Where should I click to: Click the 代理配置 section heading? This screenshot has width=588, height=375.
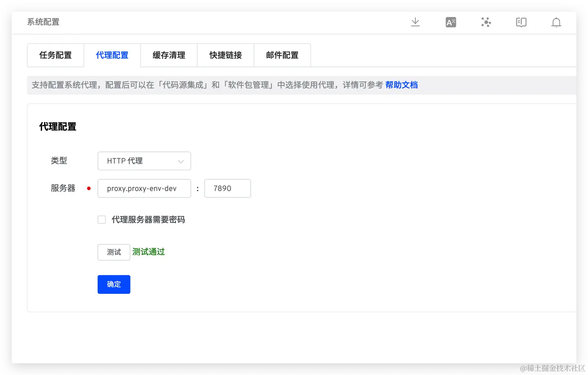[58, 126]
